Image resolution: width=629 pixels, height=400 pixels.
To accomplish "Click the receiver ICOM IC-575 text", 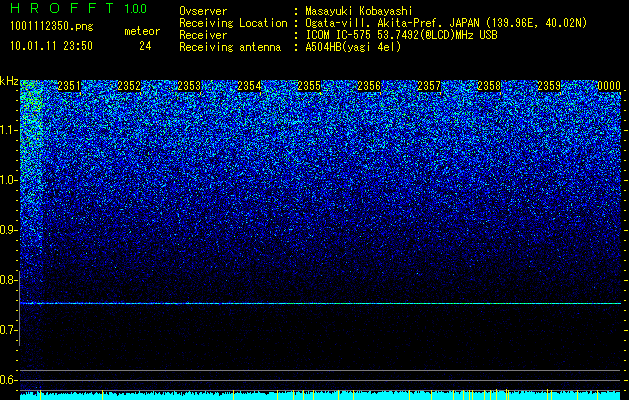I will (x=401, y=35).
